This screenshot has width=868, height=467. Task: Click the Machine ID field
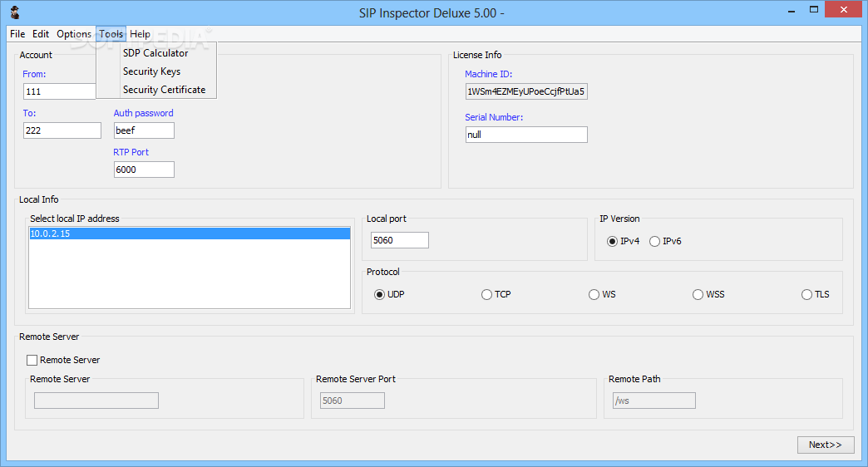(526, 91)
